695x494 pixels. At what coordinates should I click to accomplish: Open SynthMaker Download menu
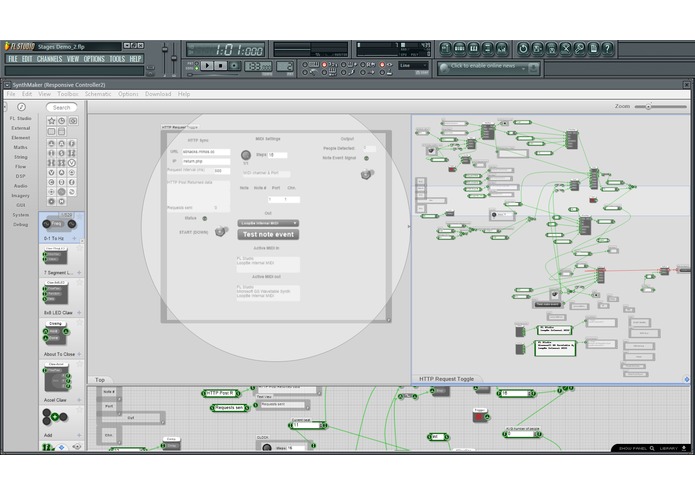pos(158,94)
